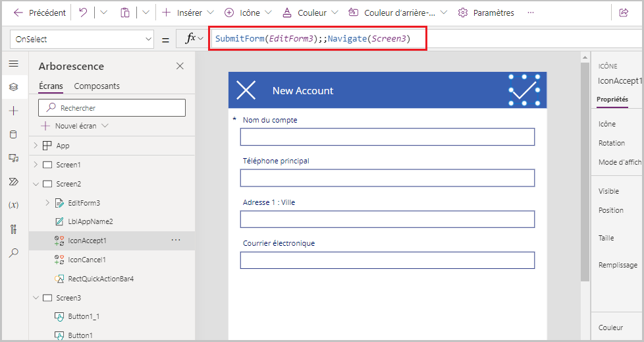Open the Nouvel écran dropdown chevron
Screen dimensions: 644x342
tap(105, 126)
